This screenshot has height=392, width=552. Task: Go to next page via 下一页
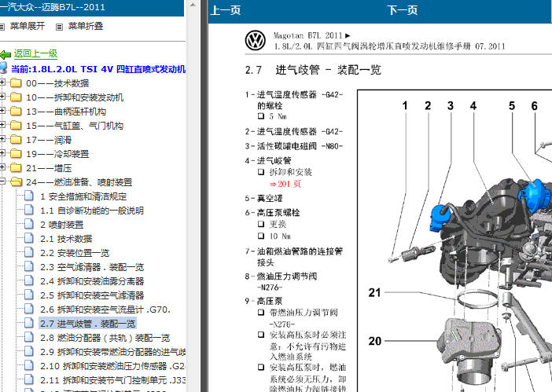[x=402, y=10]
